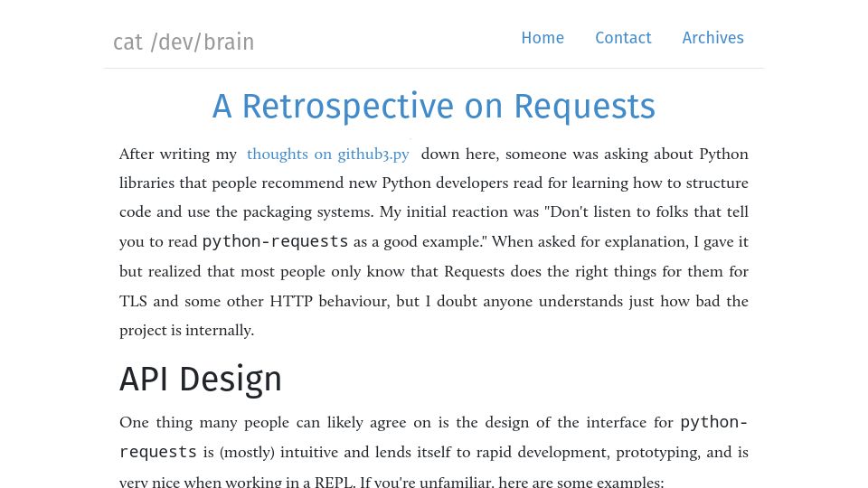The height and width of the screenshot is (488, 868).
Task: Go to the Home page
Action: (x=542, y=38)
